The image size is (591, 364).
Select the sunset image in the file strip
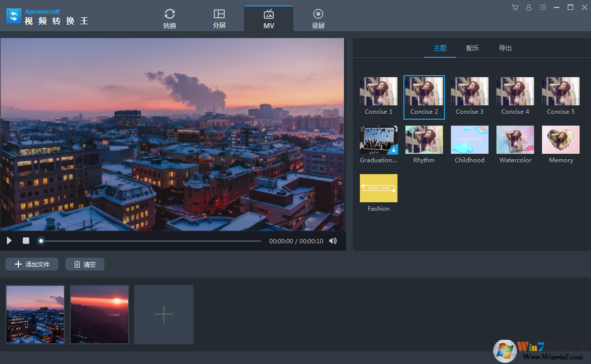(x=99, y=314)
